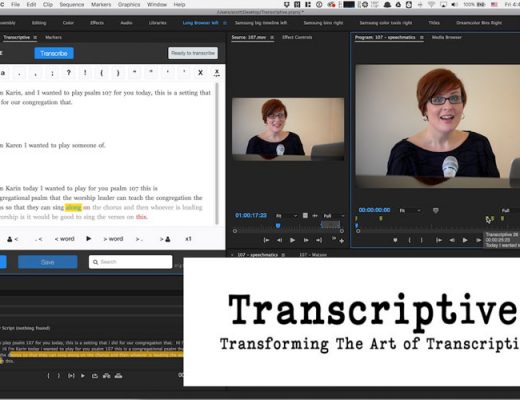Jump to previous sentence in Transcriptive
The width and height of the screenshot is (520, 400).
coord(39,239)
